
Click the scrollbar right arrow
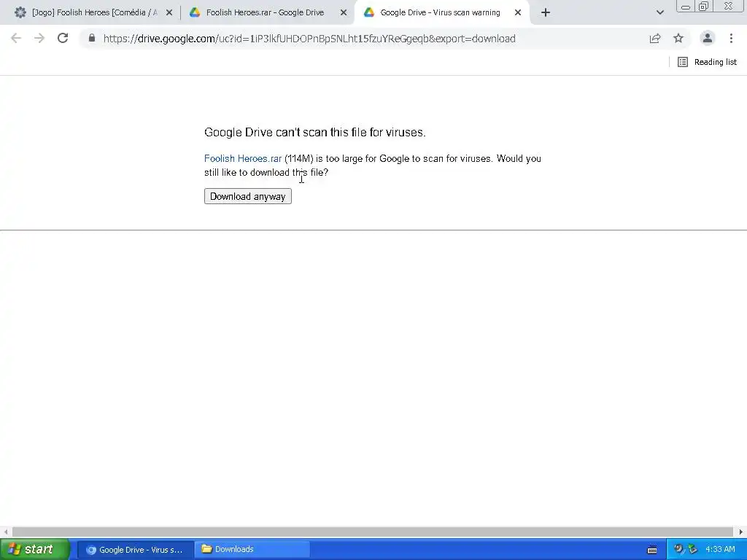point(741,532)
